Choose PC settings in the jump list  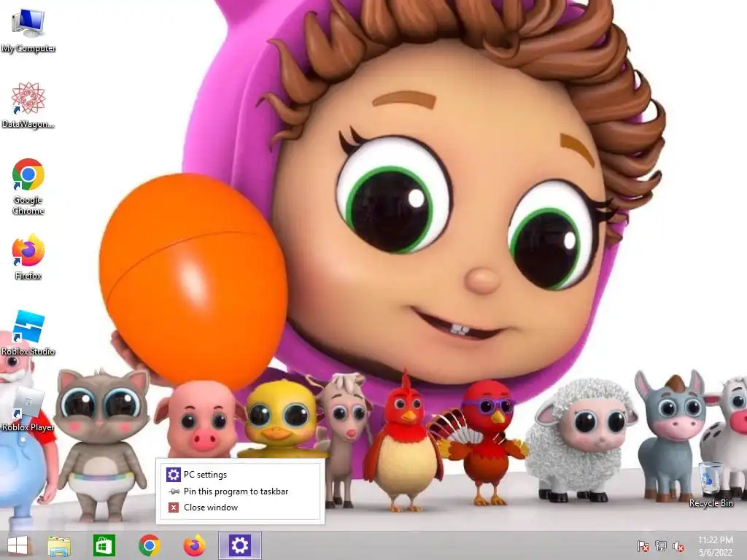point(240,475)
